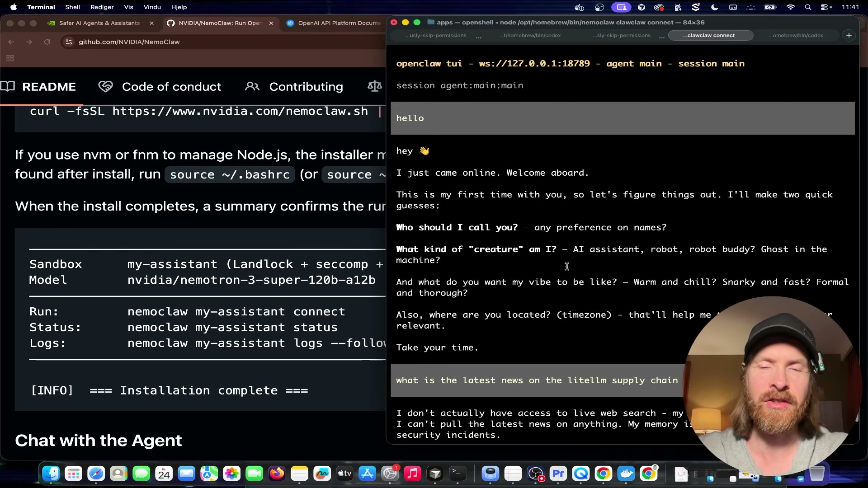Open Wi-Fi menu in menu bar
This screenshot has height=488, width=868.
pos(791,7)
